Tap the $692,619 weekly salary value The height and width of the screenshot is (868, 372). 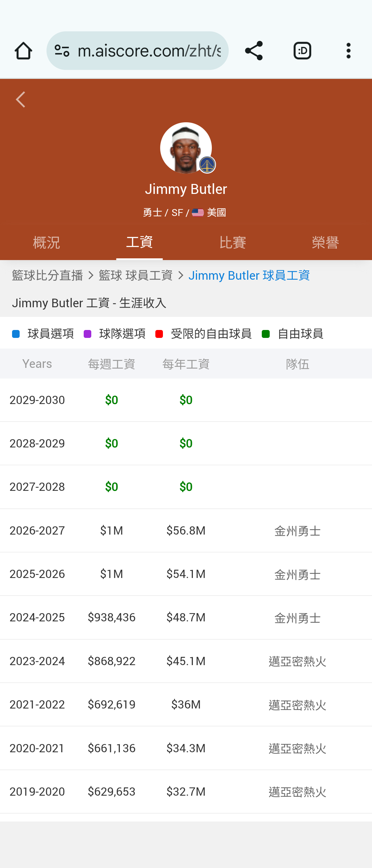pyautogui.click(x=112, y=704)
